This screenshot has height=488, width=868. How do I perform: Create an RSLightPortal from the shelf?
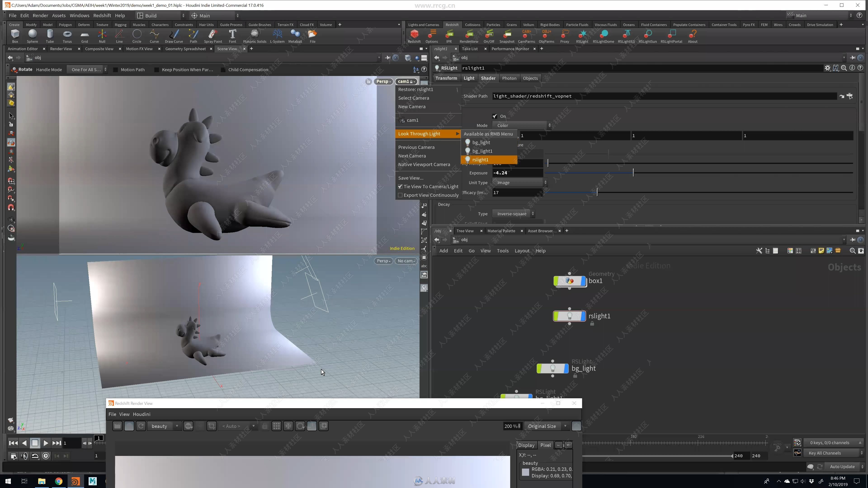click(x=671, y=36)
